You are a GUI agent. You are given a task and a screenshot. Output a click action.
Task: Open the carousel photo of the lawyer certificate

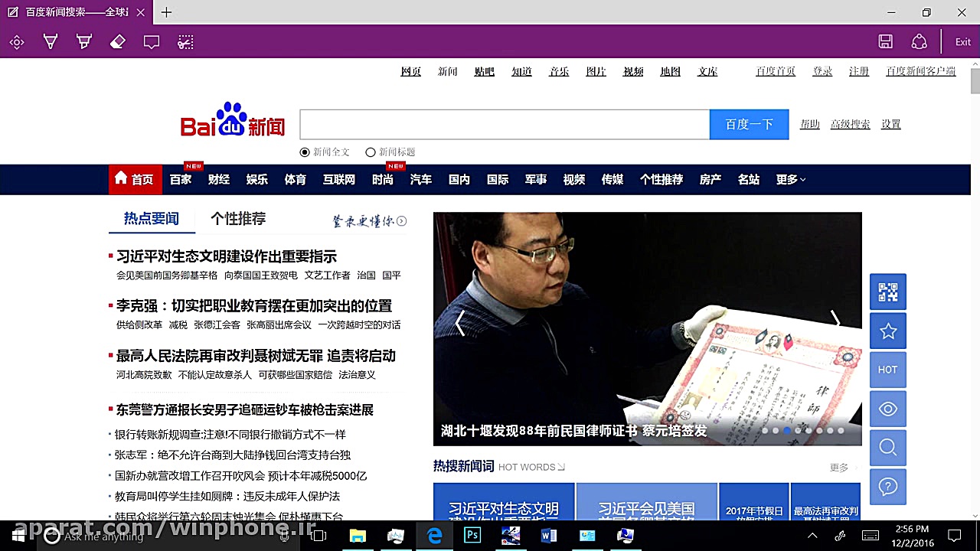coord(648,329)
